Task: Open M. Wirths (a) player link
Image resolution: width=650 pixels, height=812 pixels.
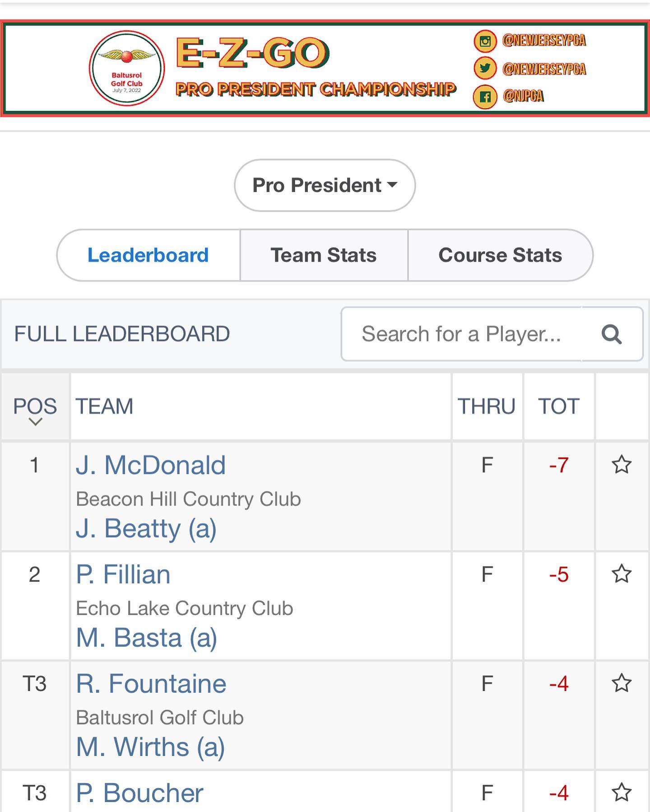Action: coord(150,747)
